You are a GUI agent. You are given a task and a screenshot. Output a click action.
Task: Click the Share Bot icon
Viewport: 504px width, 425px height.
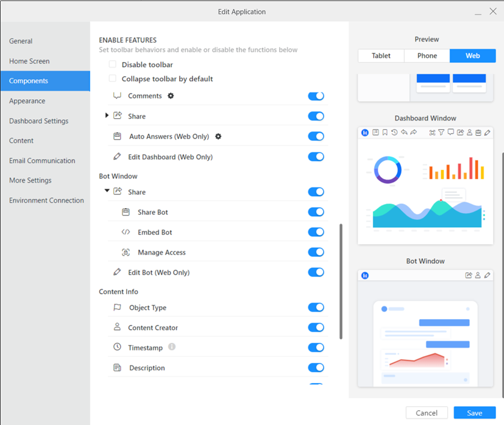point(126,212)
